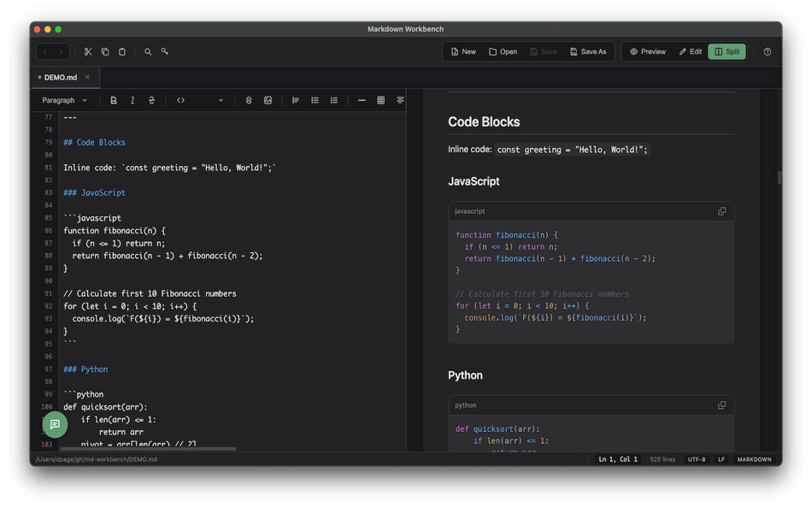Select the Cut tool in the toolbar
The image size is (812, 508).
point(88,51)
